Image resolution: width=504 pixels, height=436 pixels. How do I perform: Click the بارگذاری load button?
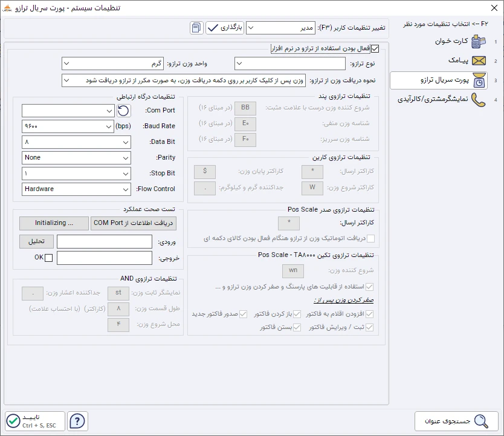click(224, 28)
